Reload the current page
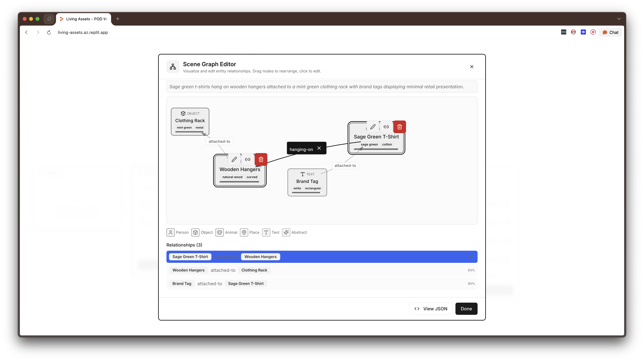 pyautogui.click(x=49, y=32)
